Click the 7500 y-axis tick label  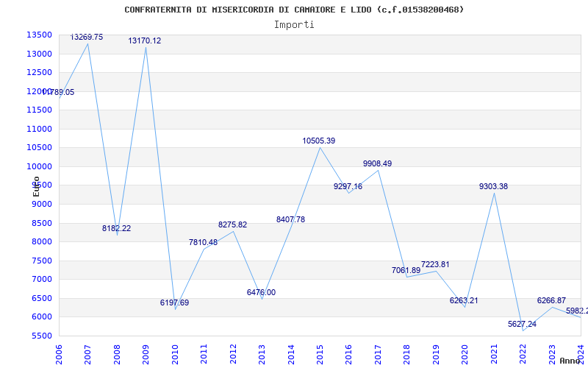[x=41, y=261]
